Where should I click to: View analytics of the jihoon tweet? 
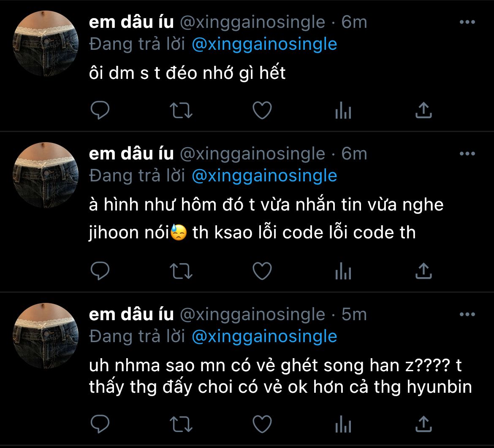(x=343, y=272)
